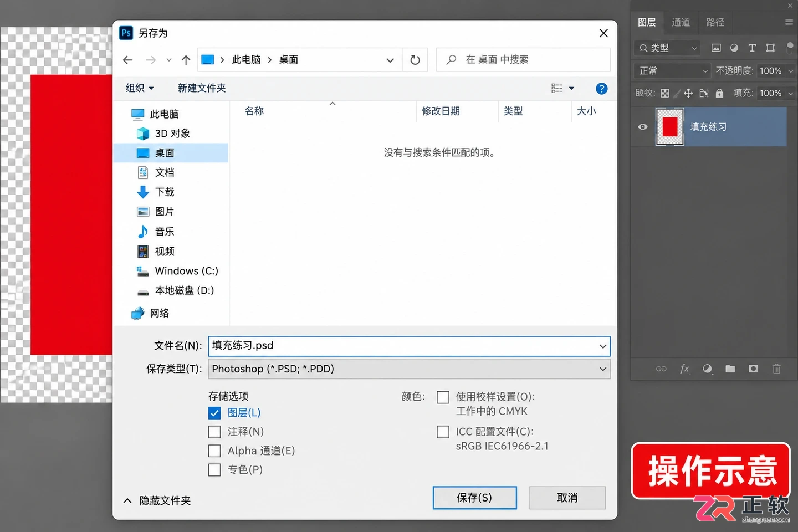Open the 保存类型 format dropdown
This screenshot has width=798, height=532.
(x=410, y=369)
